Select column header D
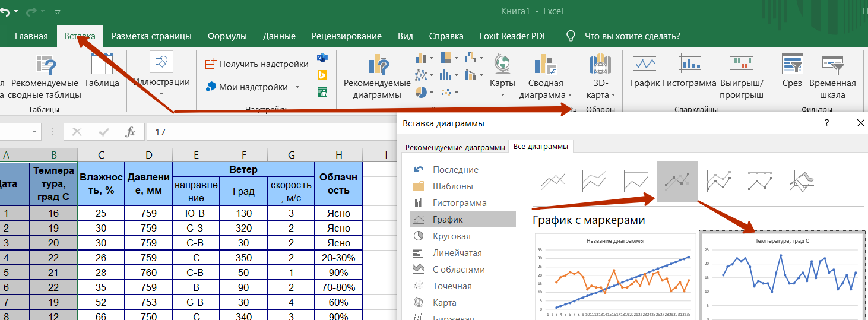 tap(148, 155)
